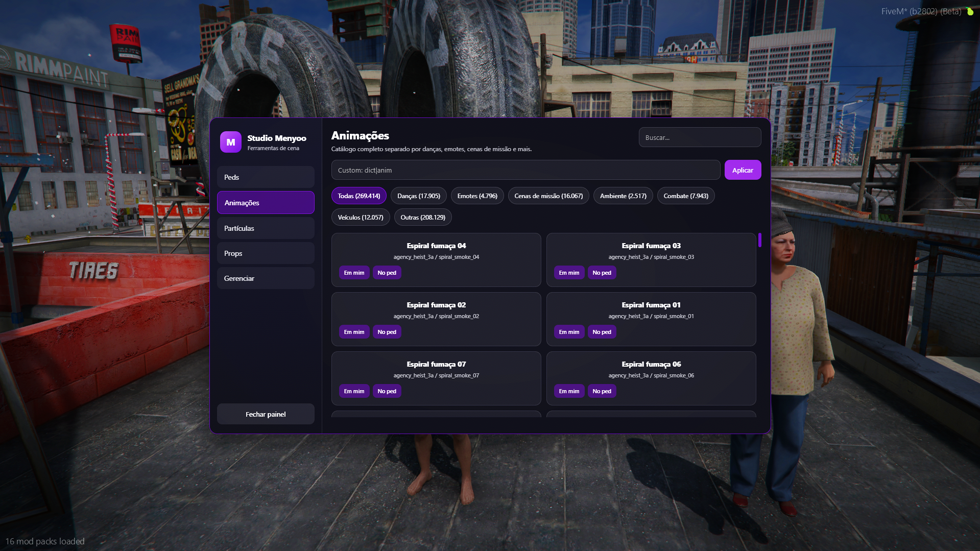The width and height of the screenshot is (980, 551).
Task: Click the Espiral fumaça 02 title
Action: (436, 305)
